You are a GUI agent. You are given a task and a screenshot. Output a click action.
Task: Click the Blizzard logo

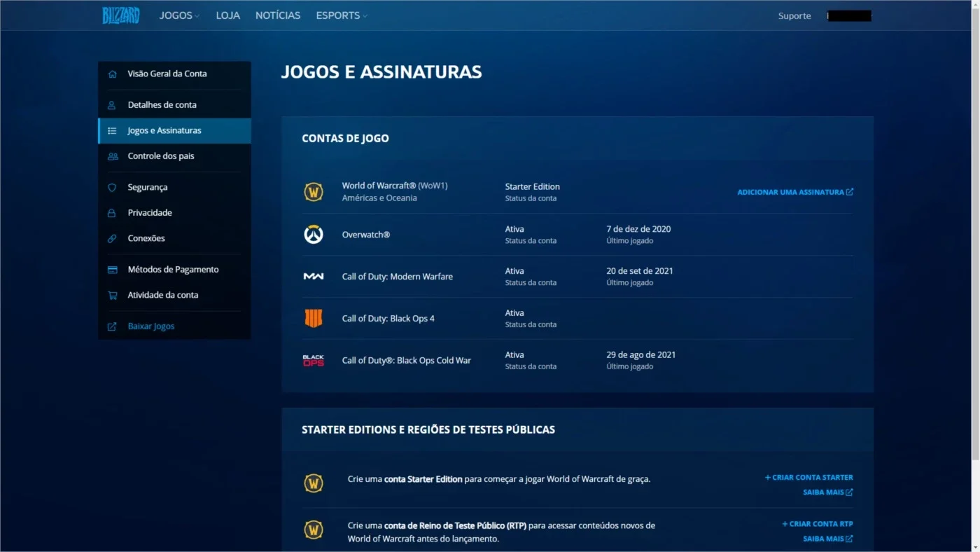(x=121, y=15)
